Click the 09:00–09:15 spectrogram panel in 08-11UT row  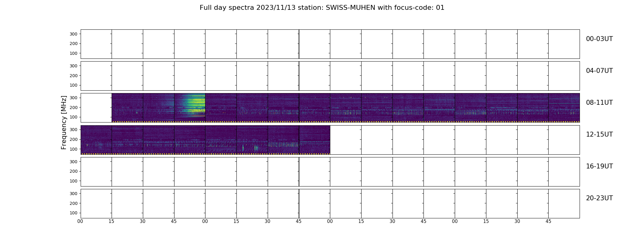click(221, 108)
